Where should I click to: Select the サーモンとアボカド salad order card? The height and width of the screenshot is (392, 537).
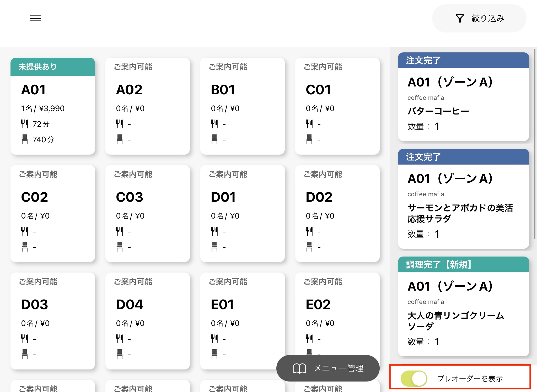[463, 207]
